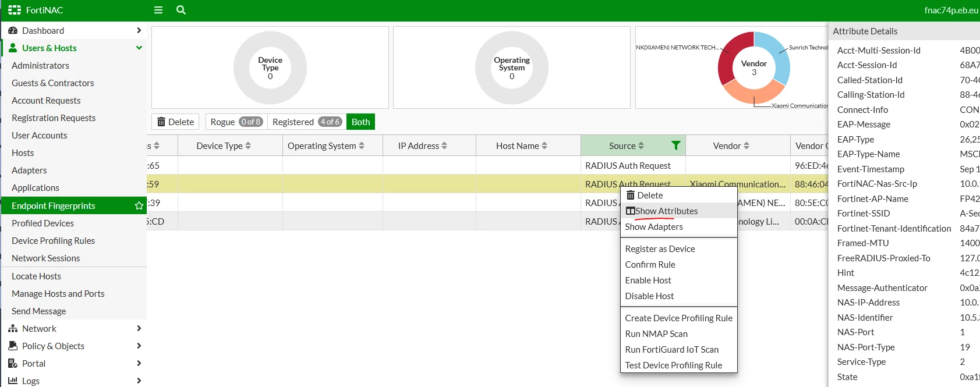Sort by Host Name using its sort arrows

[x=544, y=145]
